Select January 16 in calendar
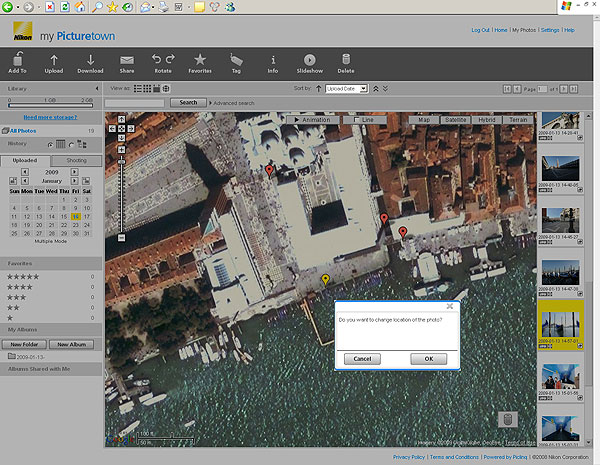Viewport: 600px width, 465px height. [x=76, y=217]
